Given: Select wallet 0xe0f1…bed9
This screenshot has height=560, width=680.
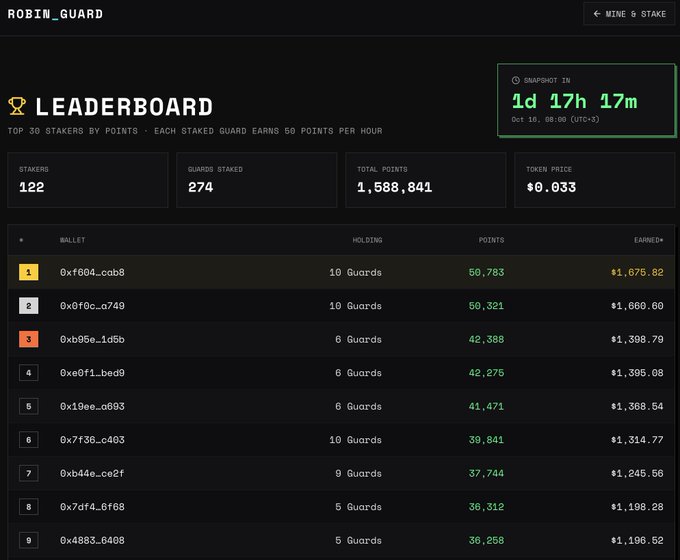Looking at the screenshot, I should (92, 373).
